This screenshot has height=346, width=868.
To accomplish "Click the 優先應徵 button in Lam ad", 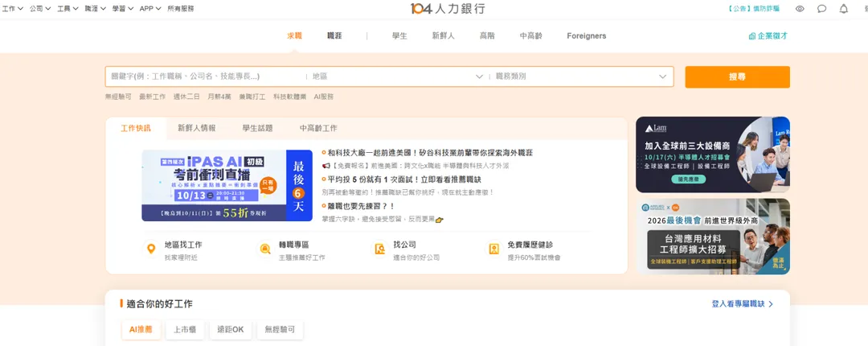I will click(x=689, y=179).
